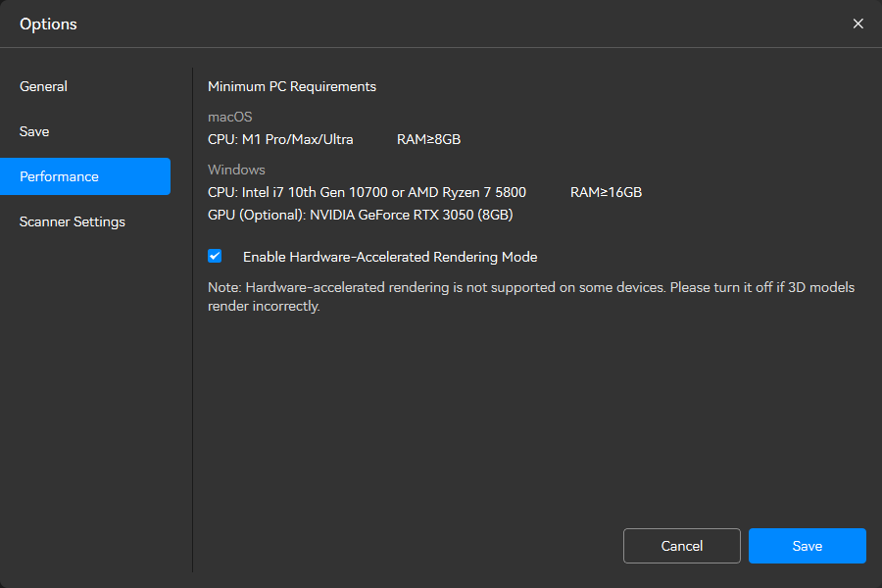Close the Options dialog with the X
This screenshot has height=588, width=882.
[x=857, y=24]
